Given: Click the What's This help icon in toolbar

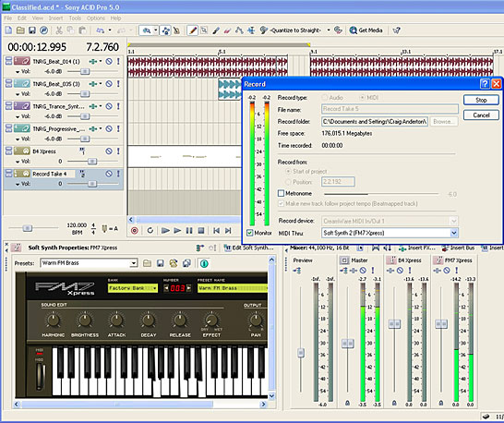Looking at the screenshot, I should (x=397, y=30).
